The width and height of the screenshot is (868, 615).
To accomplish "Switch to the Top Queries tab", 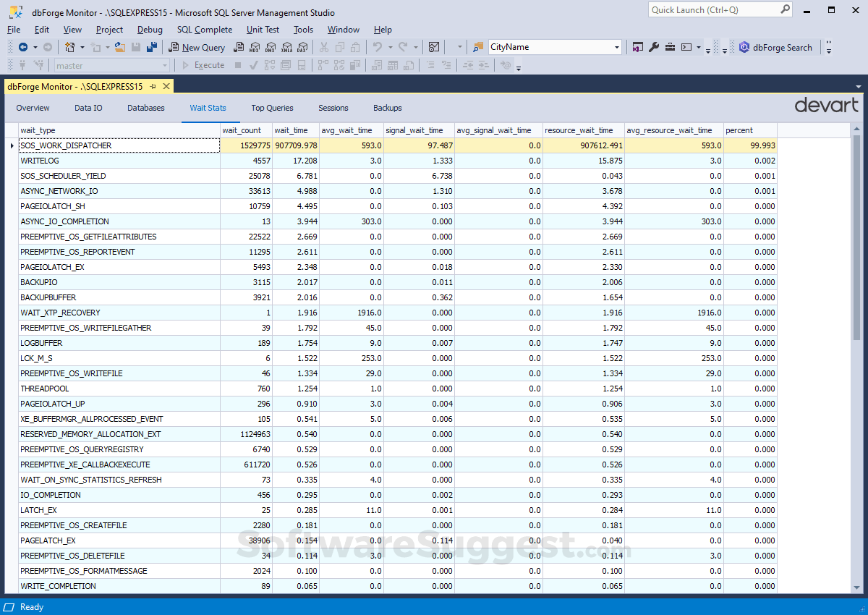I will click(x=272, y=108).
